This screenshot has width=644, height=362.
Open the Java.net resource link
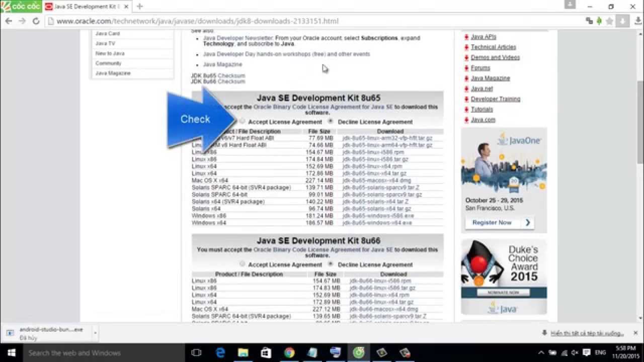pos(482,88)
